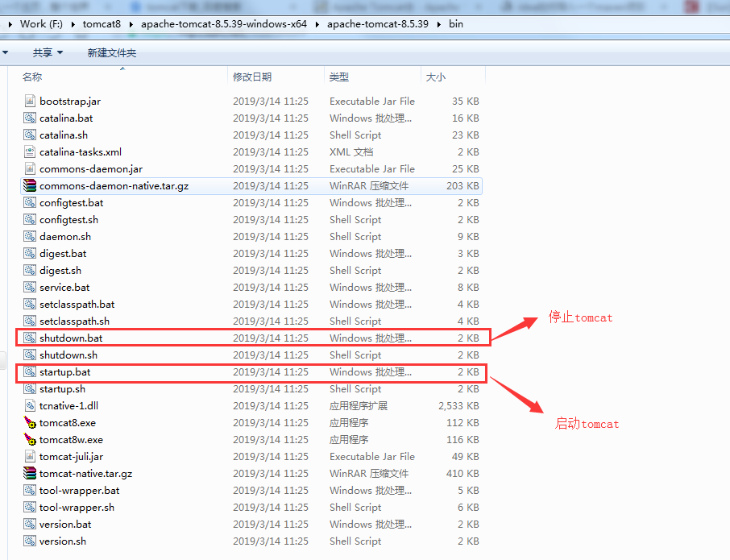
Task: Click the 新建文件夹 button
Action: tap(112, 52)
